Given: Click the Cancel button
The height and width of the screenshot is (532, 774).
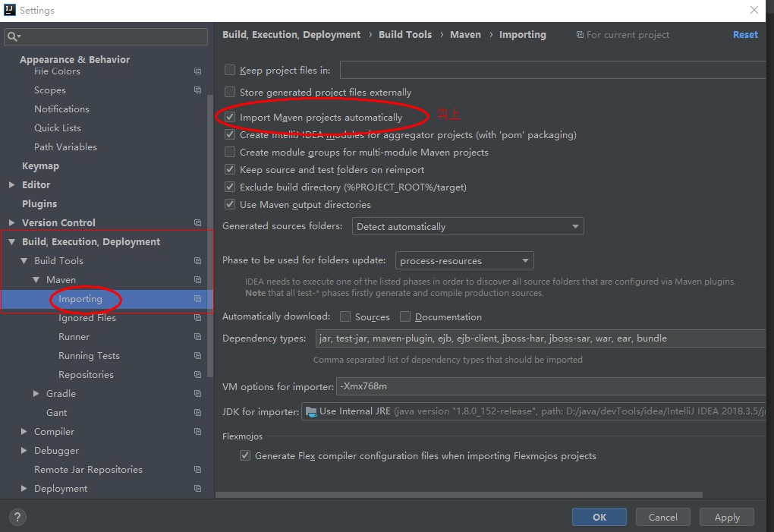Looking at the screenshot, I should 662,517.
